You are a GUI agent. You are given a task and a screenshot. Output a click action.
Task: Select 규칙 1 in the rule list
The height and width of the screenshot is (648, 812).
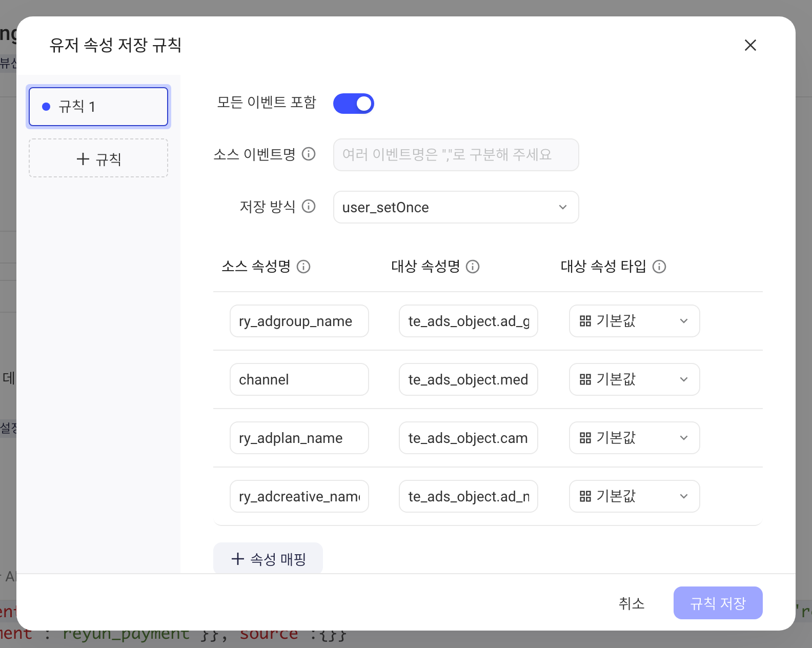(x=98, y=107)
